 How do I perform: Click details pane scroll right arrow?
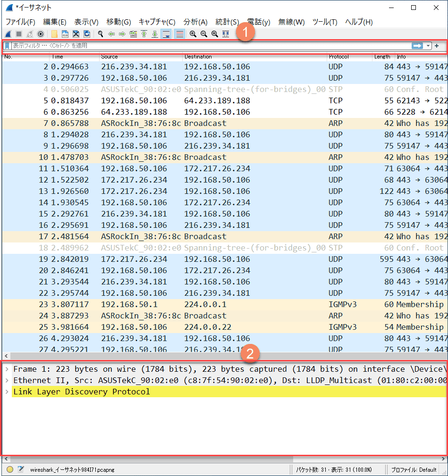pos(443,459)
